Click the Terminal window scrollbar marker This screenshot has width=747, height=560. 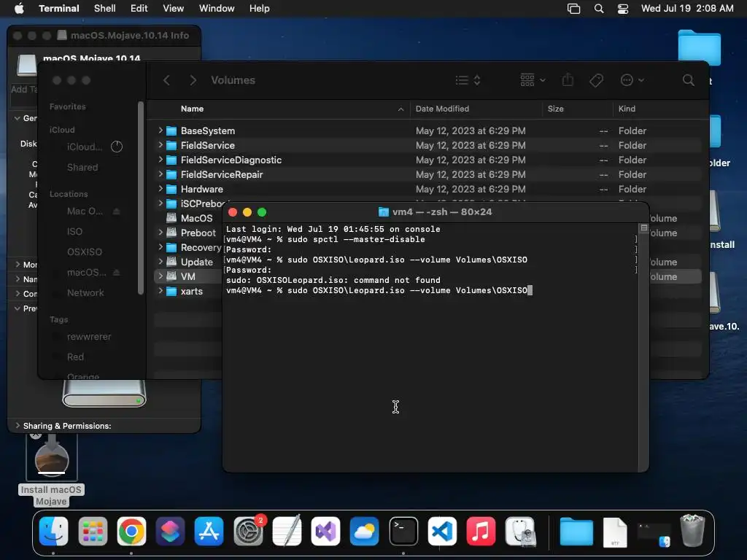click(643, 228)
